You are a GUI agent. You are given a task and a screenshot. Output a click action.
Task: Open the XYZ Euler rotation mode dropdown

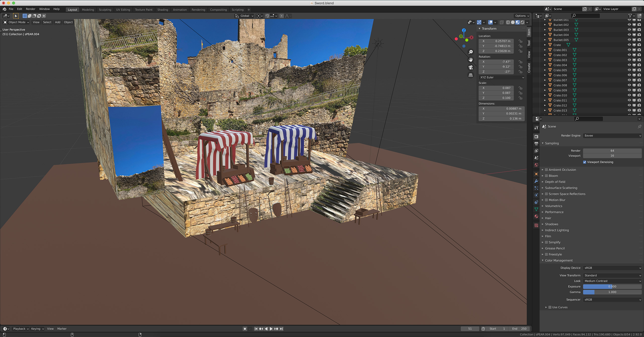pyautogui.click(x=502, y=77)
